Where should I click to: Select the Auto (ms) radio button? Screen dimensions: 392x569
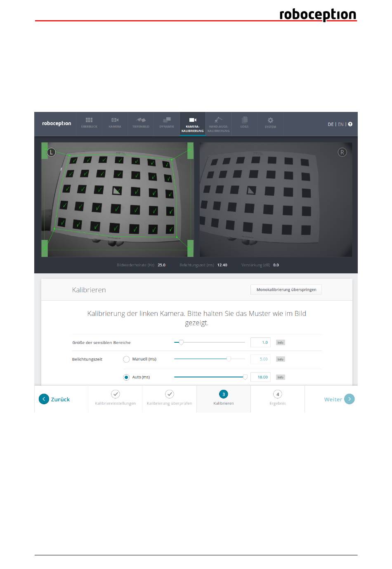point(126,377)
